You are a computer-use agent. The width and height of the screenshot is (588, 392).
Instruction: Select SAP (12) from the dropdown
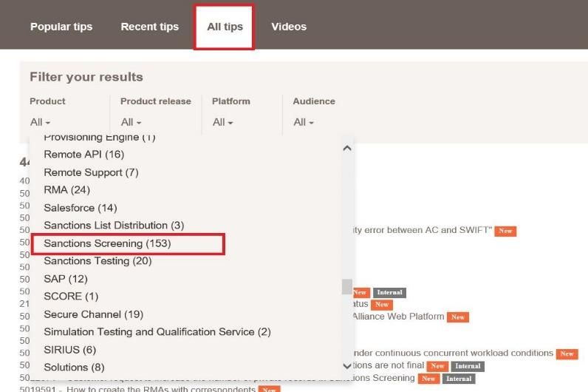click(66, 279)
